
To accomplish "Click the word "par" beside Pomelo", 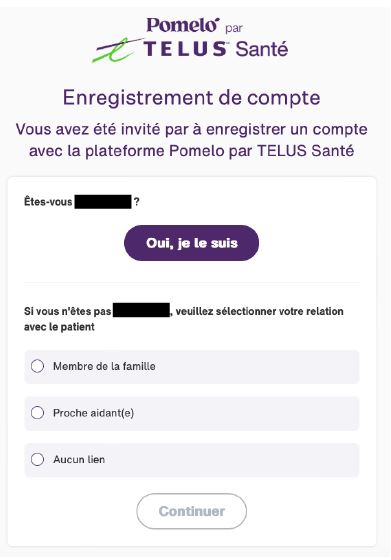I will (234, 29).
